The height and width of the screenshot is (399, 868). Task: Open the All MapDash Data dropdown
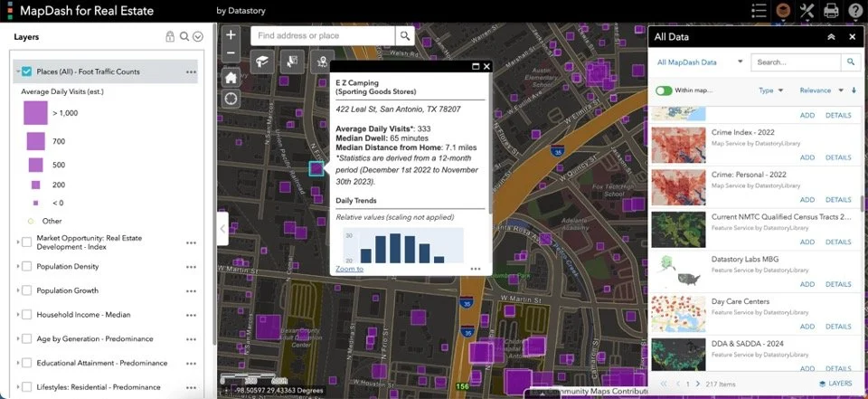pos(700,62)
